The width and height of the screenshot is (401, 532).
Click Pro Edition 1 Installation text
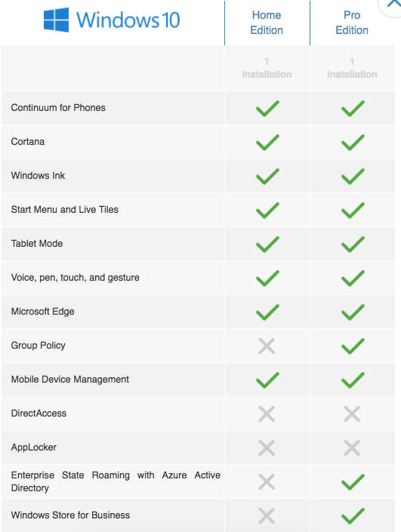click(352, 68)
